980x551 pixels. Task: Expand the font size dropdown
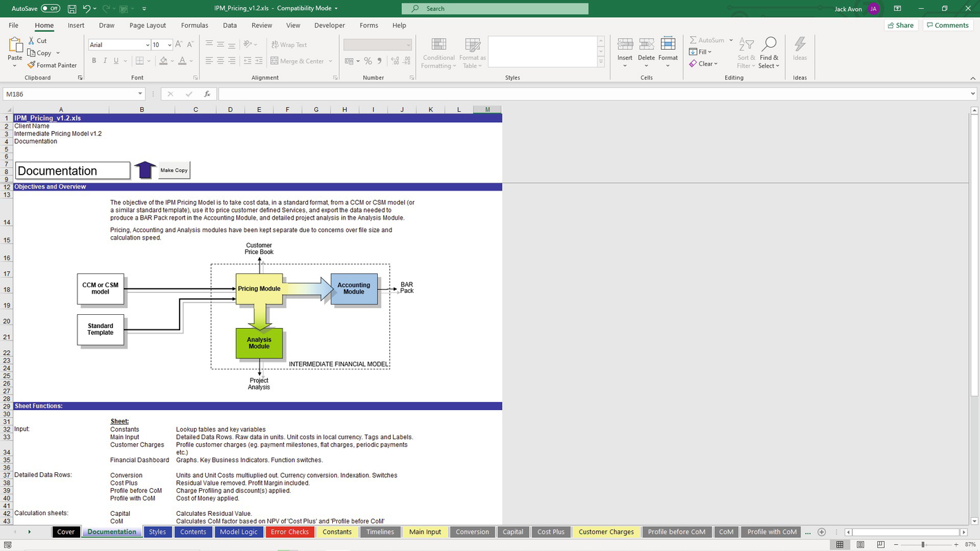(170, 45)
